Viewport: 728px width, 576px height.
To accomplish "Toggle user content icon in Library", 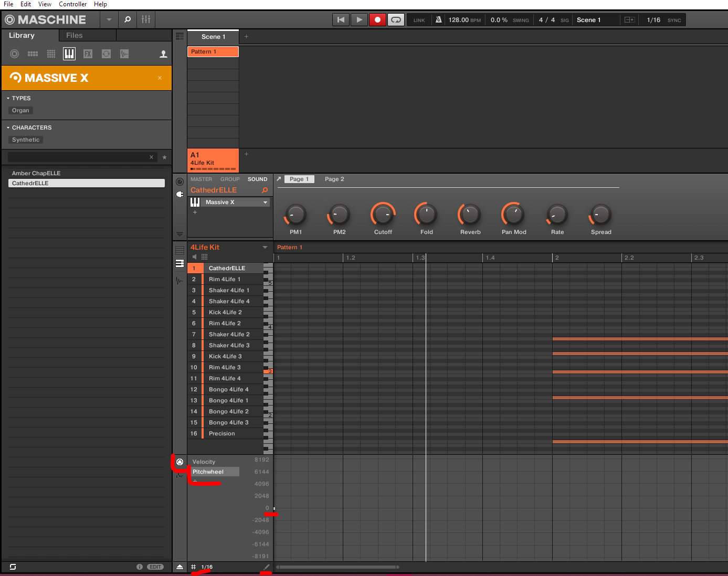I will pos(163,54).
